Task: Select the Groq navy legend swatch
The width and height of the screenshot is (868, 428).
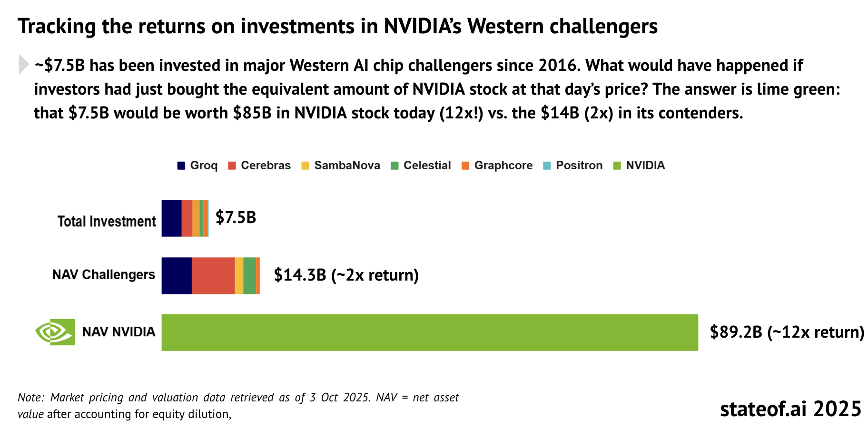Action: (x=181, y=166)
